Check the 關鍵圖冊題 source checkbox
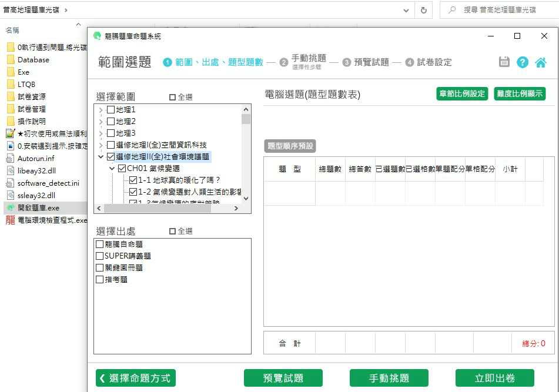The image size is (559, 392). click(x=100, y=267)
